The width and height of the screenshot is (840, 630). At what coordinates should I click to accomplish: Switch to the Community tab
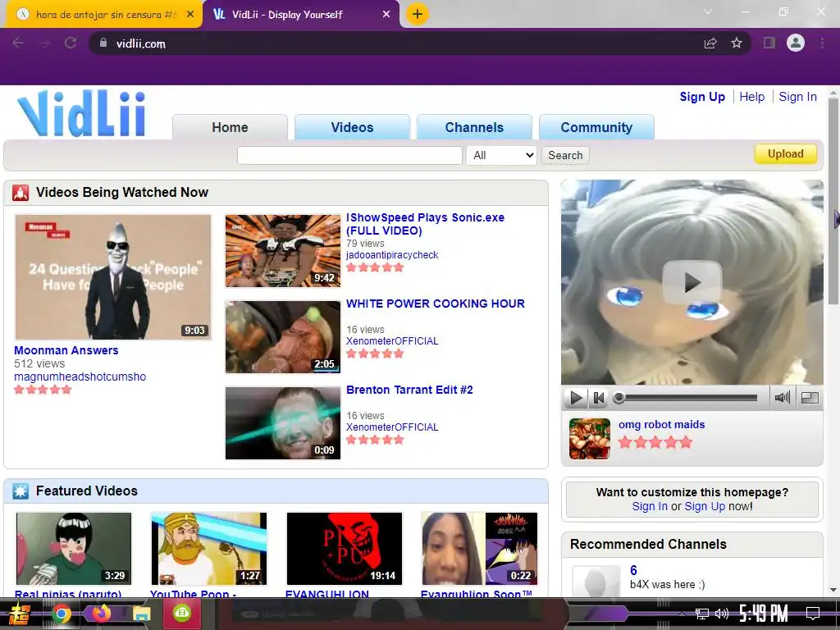596,127
